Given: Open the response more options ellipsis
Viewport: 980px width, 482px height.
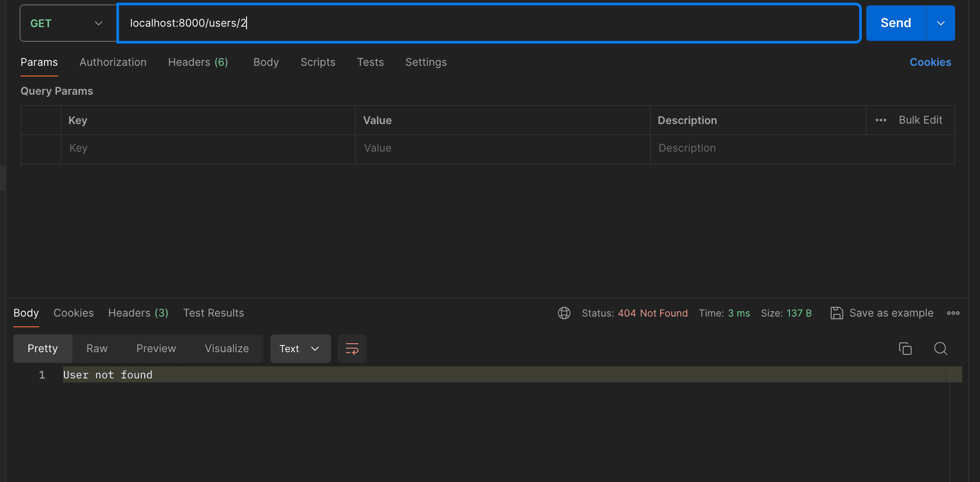Looking at the screenshot, I should [x=953, y=313].
